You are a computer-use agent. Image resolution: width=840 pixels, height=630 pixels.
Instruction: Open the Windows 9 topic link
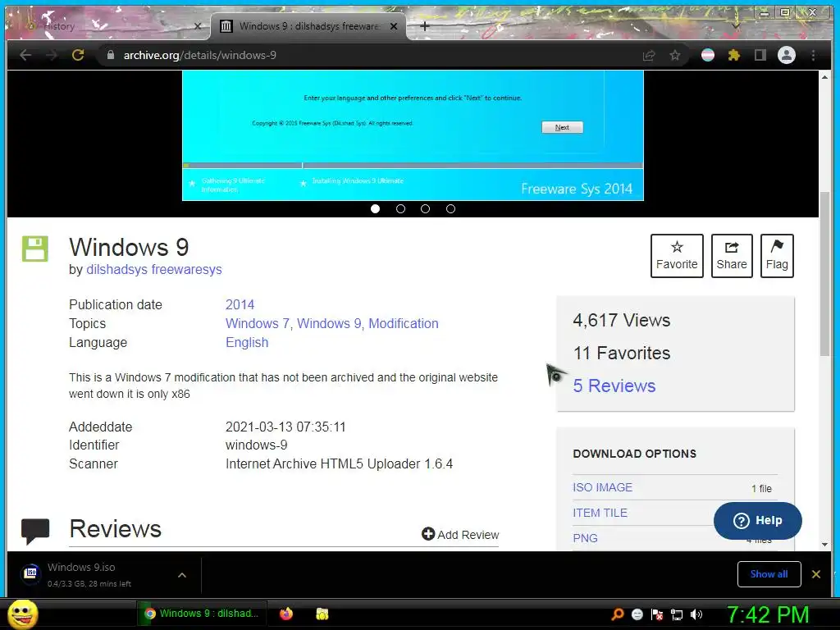(x=329, y=323)
